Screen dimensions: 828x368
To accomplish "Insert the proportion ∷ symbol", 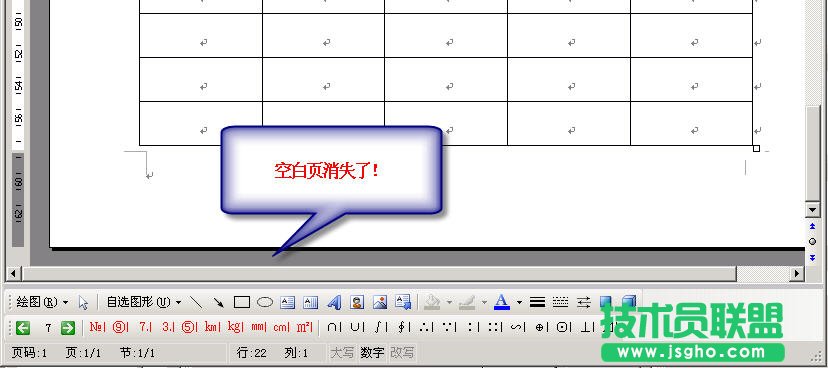I will tap(495, 327).
